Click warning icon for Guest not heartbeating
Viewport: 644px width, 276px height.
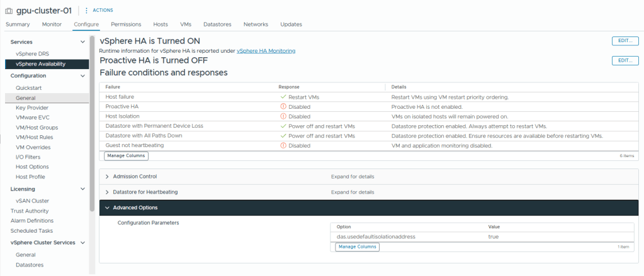pos(283,145)
